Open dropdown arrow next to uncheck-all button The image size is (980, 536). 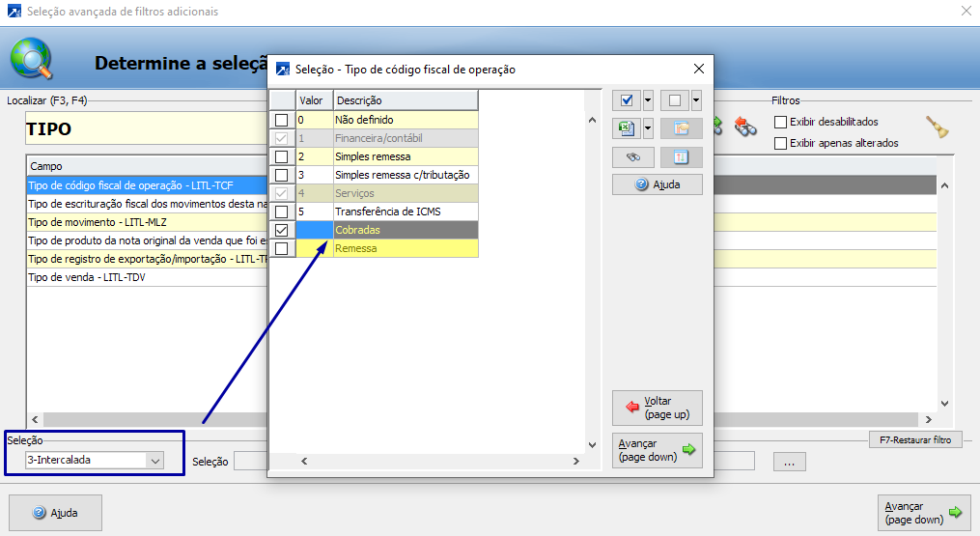point(695,100)
